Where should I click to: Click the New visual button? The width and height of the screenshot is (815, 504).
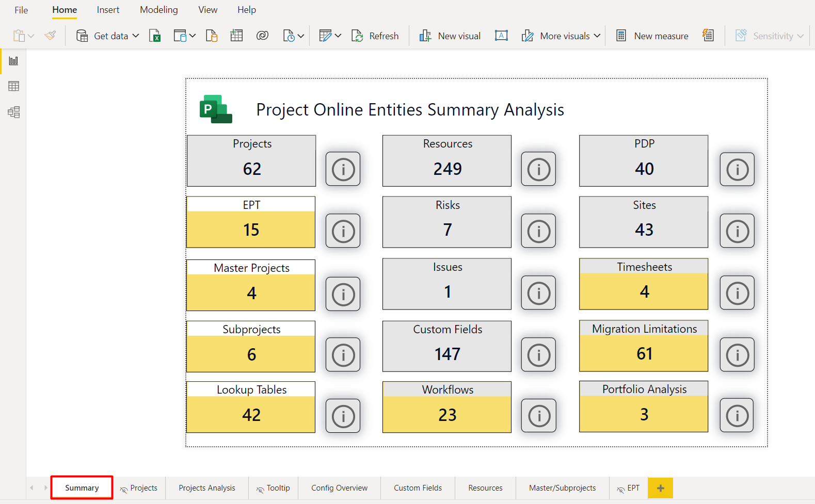tap(450, 36)
